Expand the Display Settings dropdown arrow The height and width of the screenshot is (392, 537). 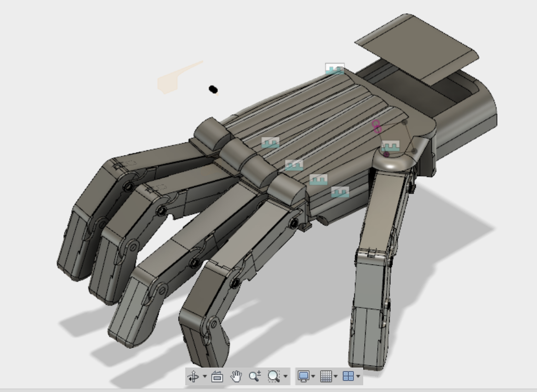(313, 376)
